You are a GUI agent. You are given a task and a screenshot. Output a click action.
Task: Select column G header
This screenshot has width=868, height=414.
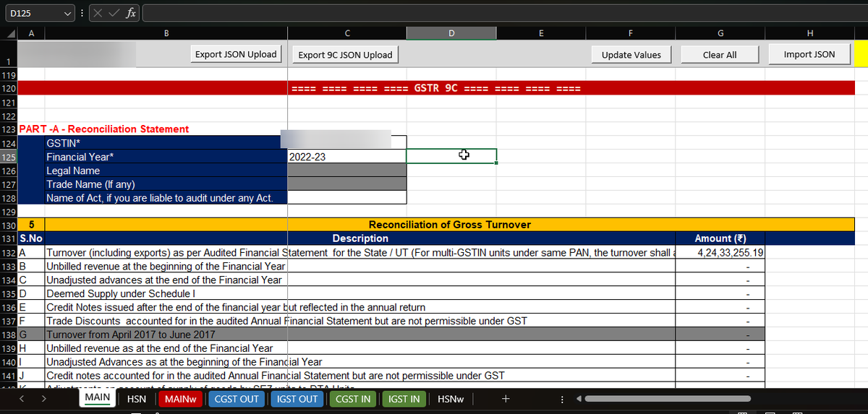pyautogui.click(x=720, y=33)
